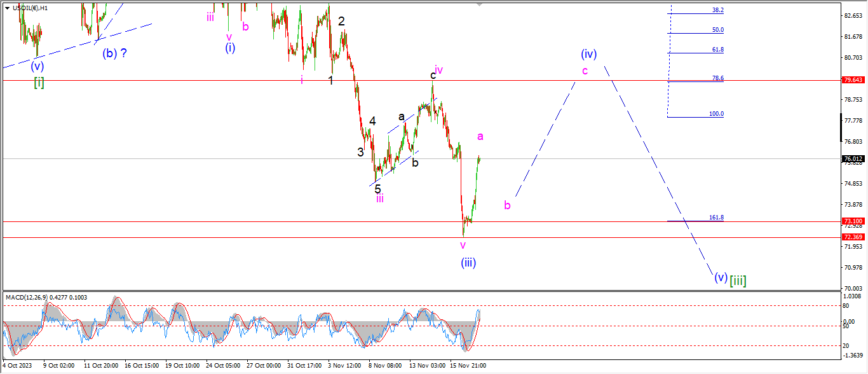868x374 pixels.
Task: Click the grey chart shift triangle marker
Action: pos(480,4)
